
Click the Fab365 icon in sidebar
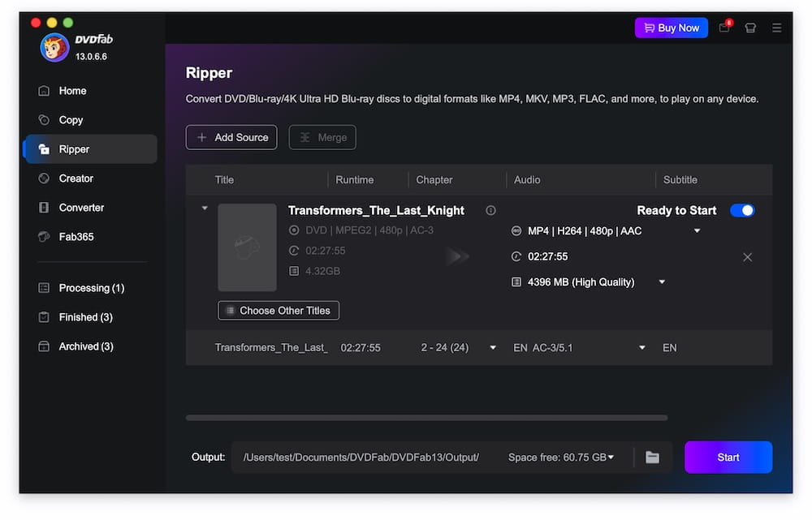(44, 236)
